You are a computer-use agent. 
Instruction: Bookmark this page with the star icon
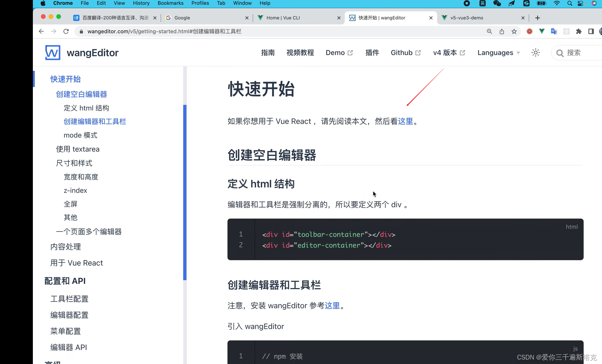[x=514, y=31]
